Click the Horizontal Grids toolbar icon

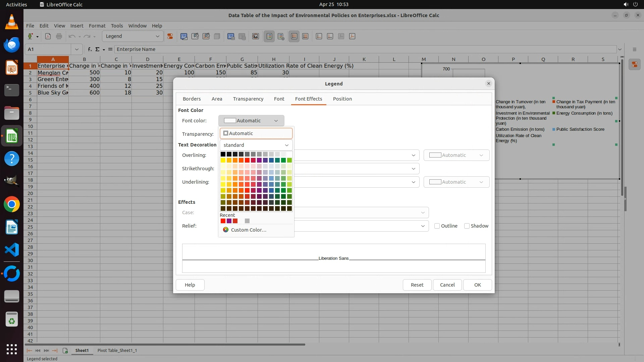pyautogui.click(x=294, y=36)
